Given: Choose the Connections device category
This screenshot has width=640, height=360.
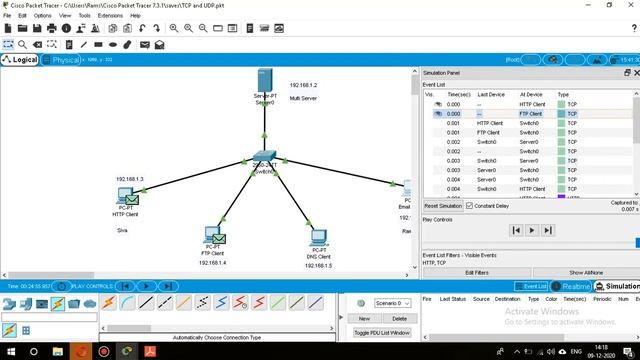Looking at the screenshot, I should (58, 304).
